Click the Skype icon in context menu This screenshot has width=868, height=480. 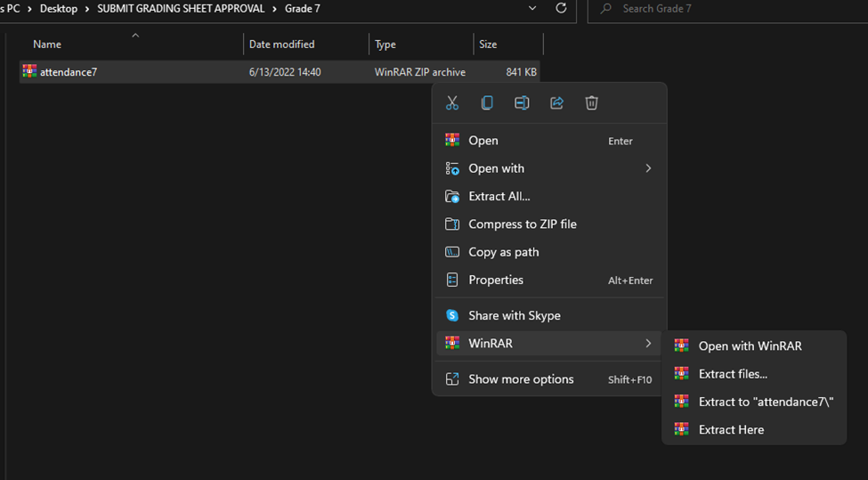pos(452,315)
